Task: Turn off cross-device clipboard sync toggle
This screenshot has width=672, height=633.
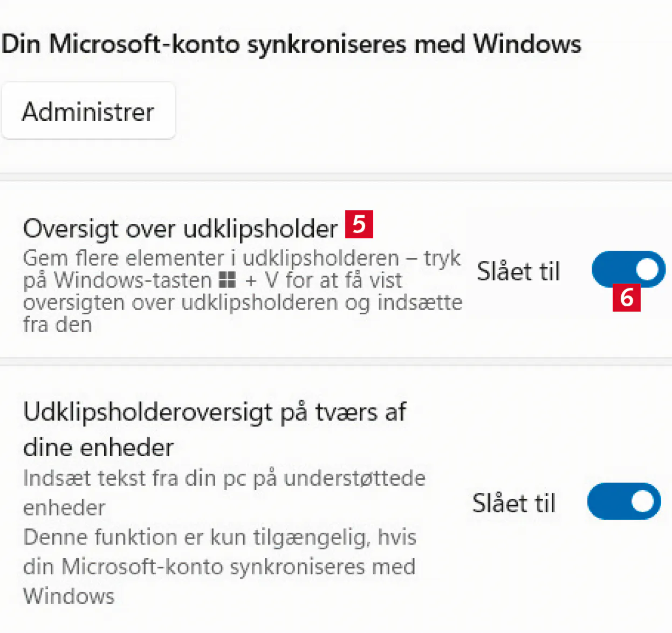Action: point(624,501)
